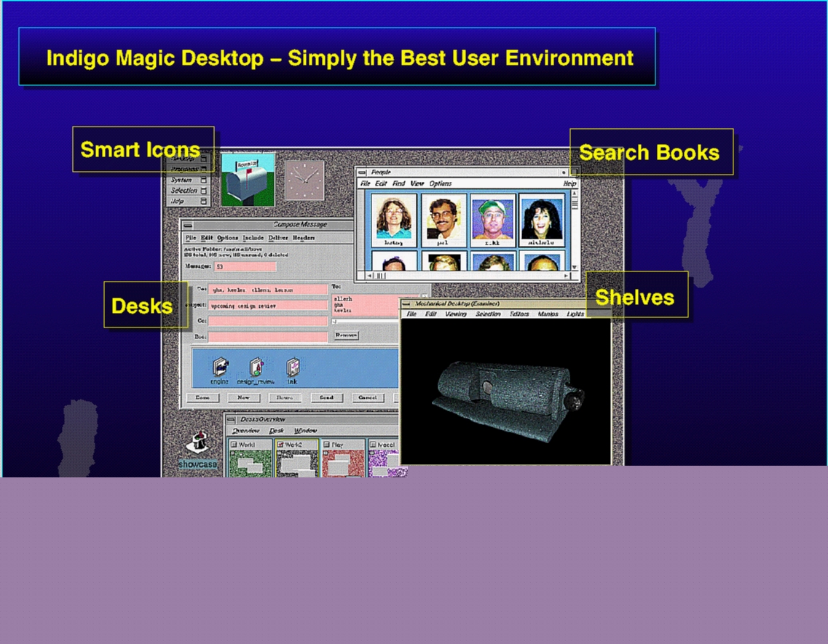Viewport: 828px width, 644px height.
Task: Open Viewing menu in Mechanical Desktop
Action: click(x=456, y=314)
